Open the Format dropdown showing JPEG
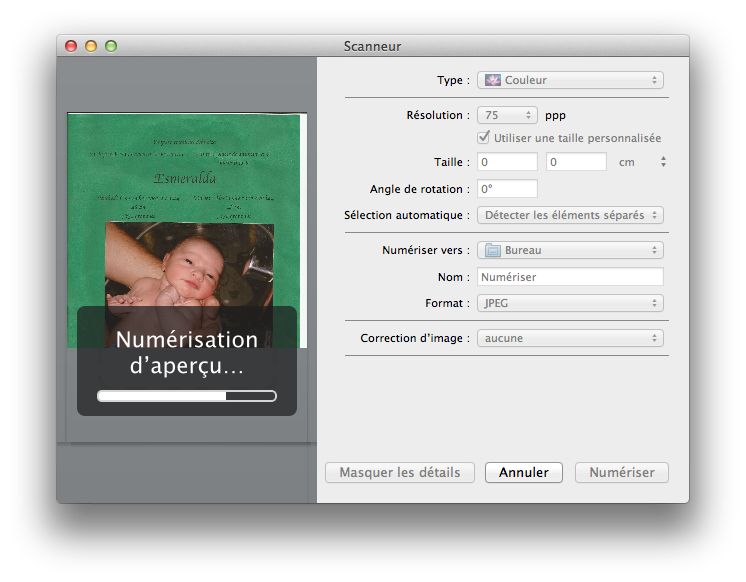This screenshot has width=746, height=582. pyautogui.click(x=570, y=303)
